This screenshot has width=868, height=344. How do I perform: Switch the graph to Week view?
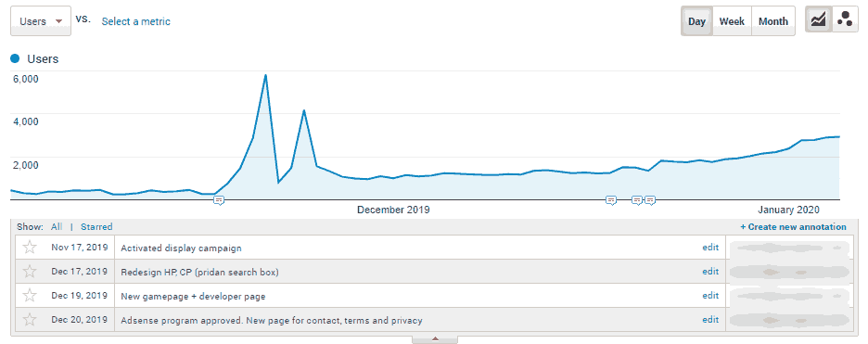point(732,21)
